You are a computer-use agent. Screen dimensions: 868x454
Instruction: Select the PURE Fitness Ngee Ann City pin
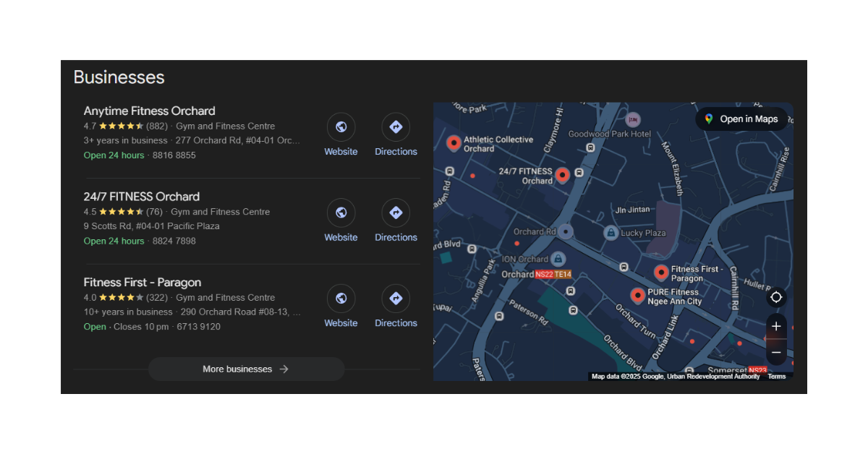pos(637,296)
